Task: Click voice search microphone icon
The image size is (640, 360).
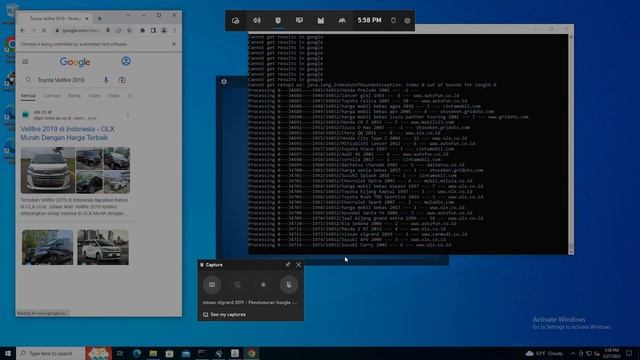Action: pyautogui.click(x=106, y=80)
